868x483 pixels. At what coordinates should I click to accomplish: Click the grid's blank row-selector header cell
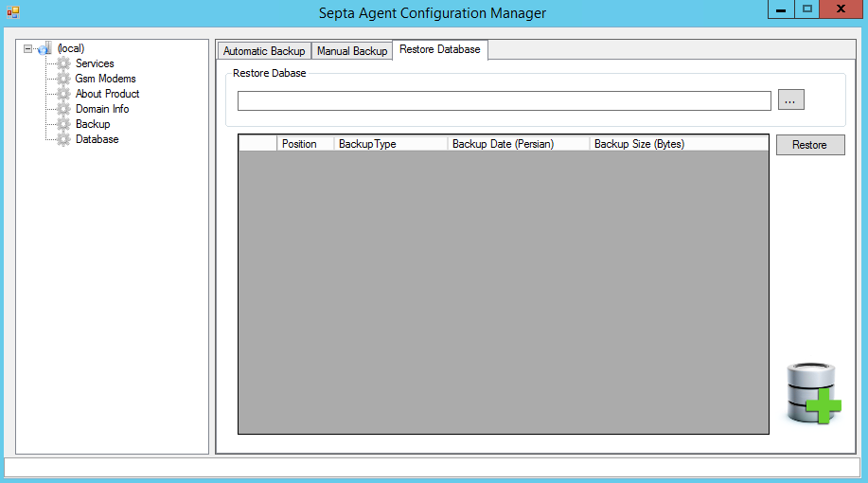point(258,143)
